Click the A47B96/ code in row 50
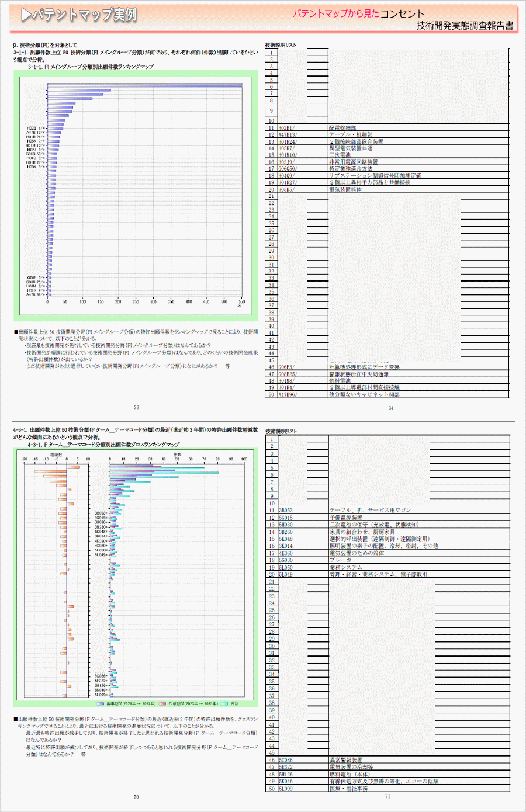Screen dimensions: 526x812 (x=288, y=395)
